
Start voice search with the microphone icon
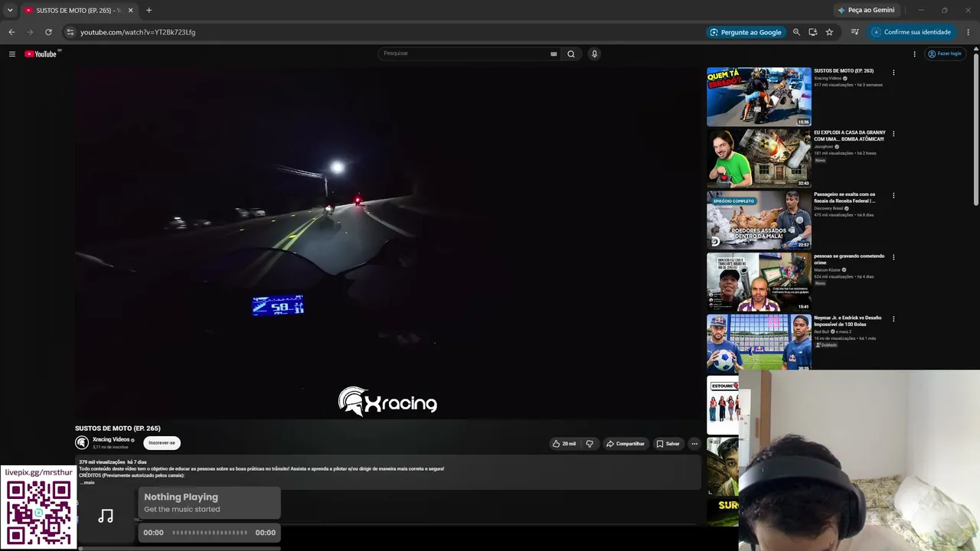pyautogui.click(x=594, y=54)
